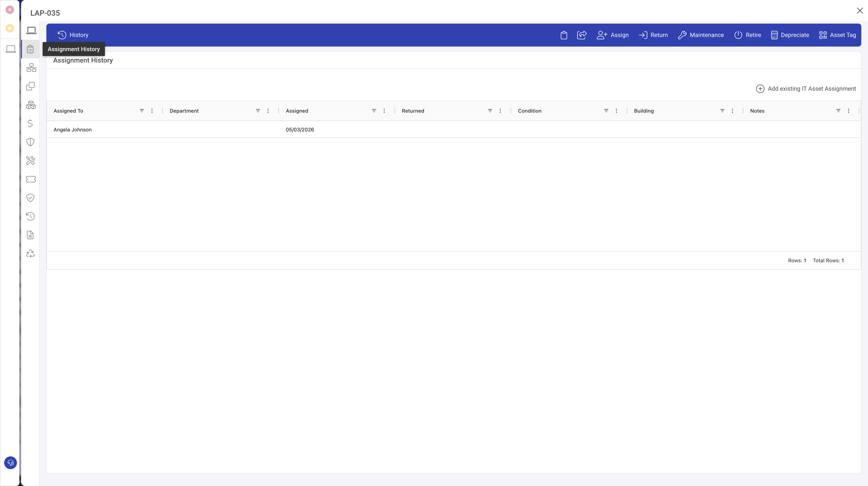Click the share icon in the blue toolbar
Image resolution: width=868 pixels, height=486 pixels.
(x=582, y=35)
